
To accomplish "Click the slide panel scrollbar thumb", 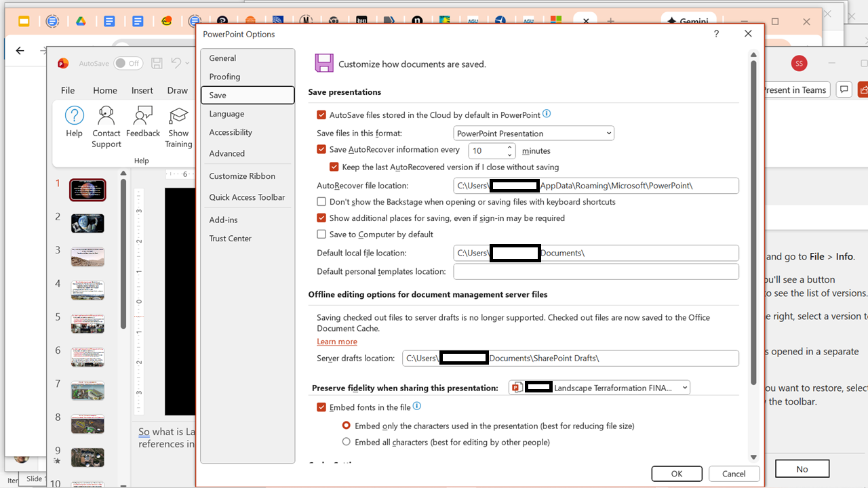I will 123,254.
